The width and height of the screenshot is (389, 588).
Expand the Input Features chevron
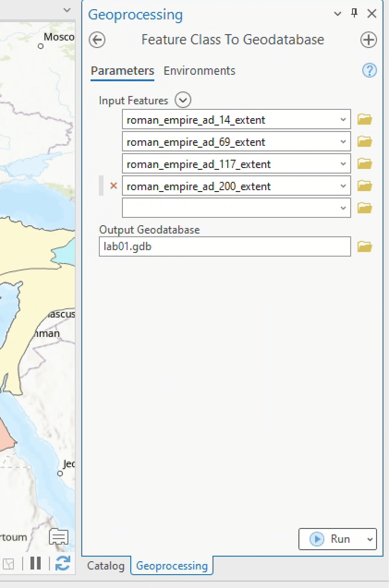point(183,100)
